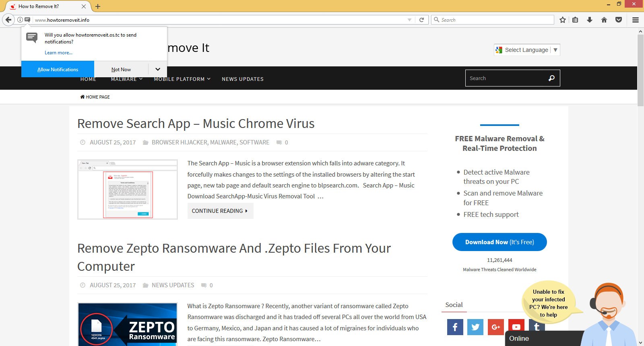Open the Facebook social icon
Image resolution: width=644 pixels, height=346 pixels.
coord(455,327)
